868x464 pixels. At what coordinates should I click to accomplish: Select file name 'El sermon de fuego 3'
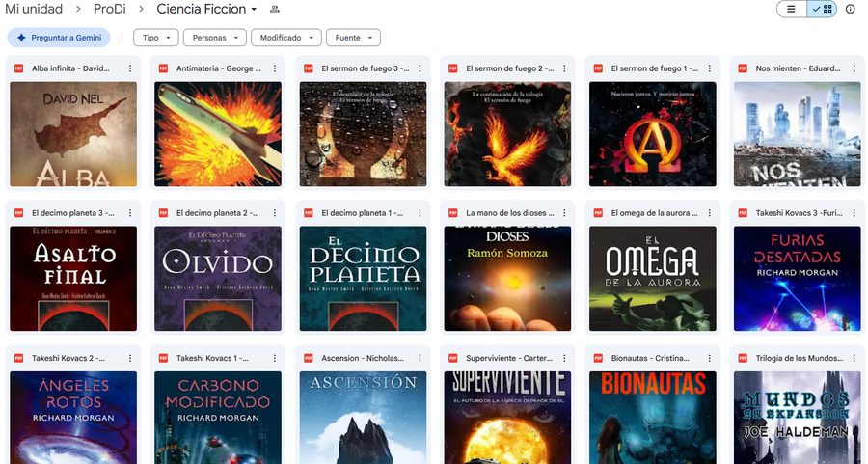(366, 68)
